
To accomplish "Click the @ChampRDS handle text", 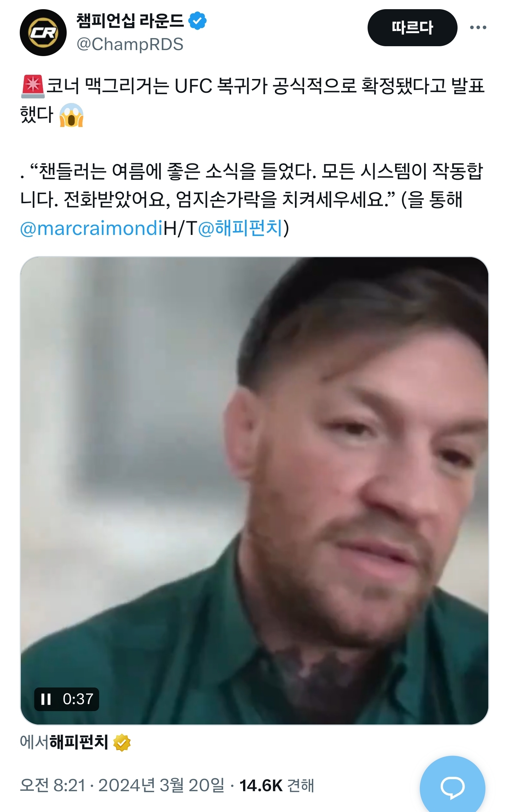I will coord(130,44).
